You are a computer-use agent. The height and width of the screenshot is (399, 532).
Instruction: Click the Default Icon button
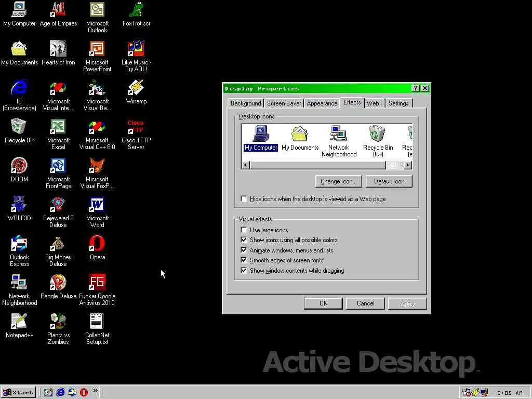click(389, 181)
